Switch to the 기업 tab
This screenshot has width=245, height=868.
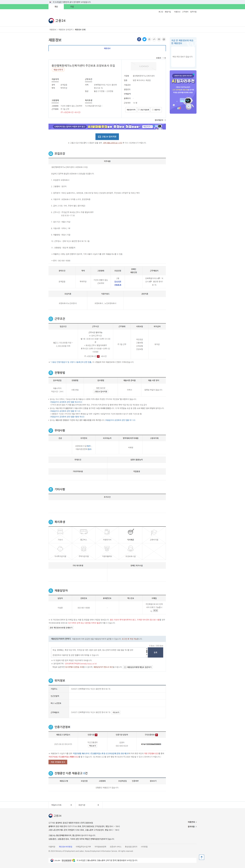tap(72, 7)
